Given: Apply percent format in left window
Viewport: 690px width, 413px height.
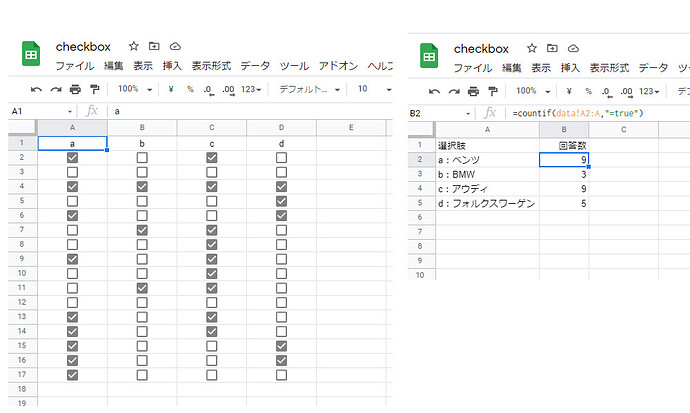Looking at the screenshot, I should [x=190, y=89].
